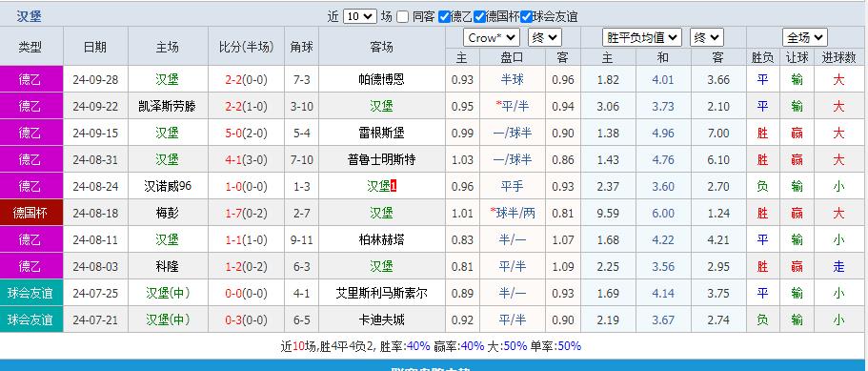The width and height of the screenshot is (868, 371).
Task: Click the 平手 handicap in the 汉诺威96 row
Action: [512, 186]
